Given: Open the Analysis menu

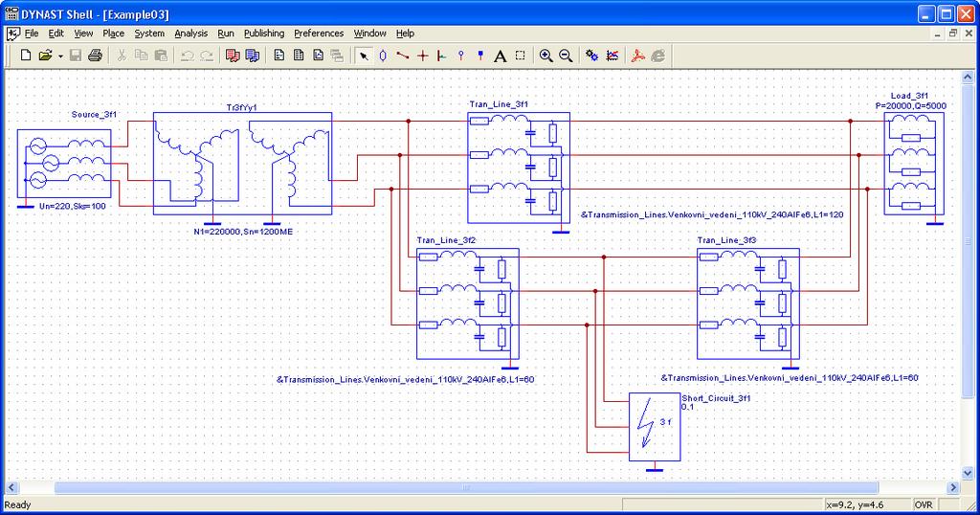Looking at the screenshot, I should [x=190, y=34].
